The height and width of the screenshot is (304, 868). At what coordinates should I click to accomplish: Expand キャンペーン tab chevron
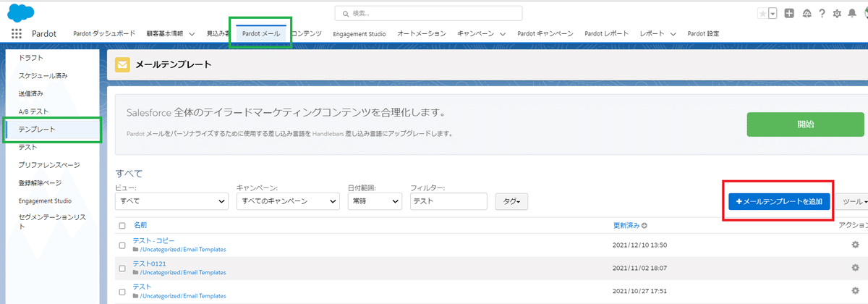pyautogui.click(x=503, y=33)
